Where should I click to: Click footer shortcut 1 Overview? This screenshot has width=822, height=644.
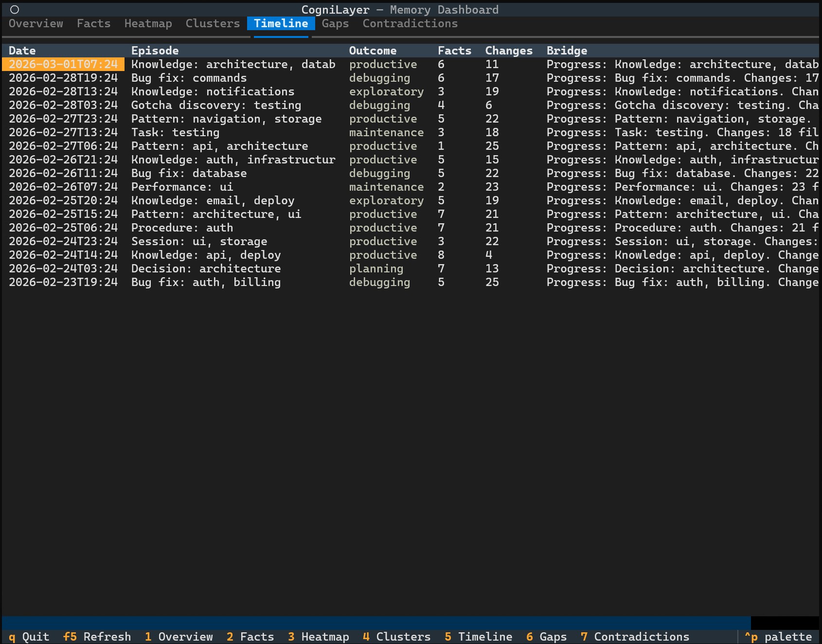click(x=179, y=637)
